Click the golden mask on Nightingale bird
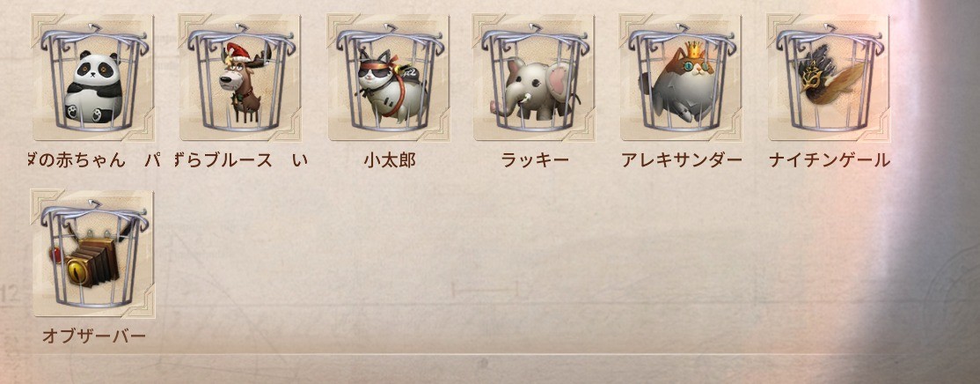The width and height of the screenshot is (980, 384). pyautogui.click(x=809, y=80)
